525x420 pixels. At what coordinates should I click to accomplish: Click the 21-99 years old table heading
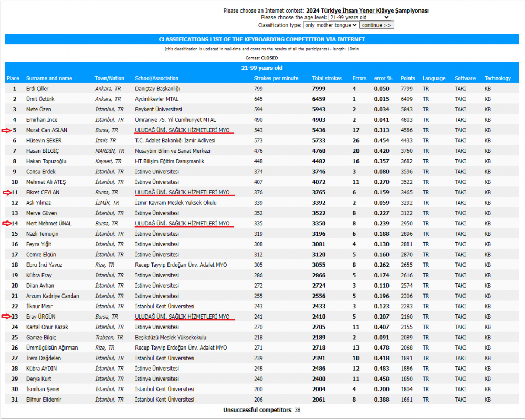(x=261, y=68)
